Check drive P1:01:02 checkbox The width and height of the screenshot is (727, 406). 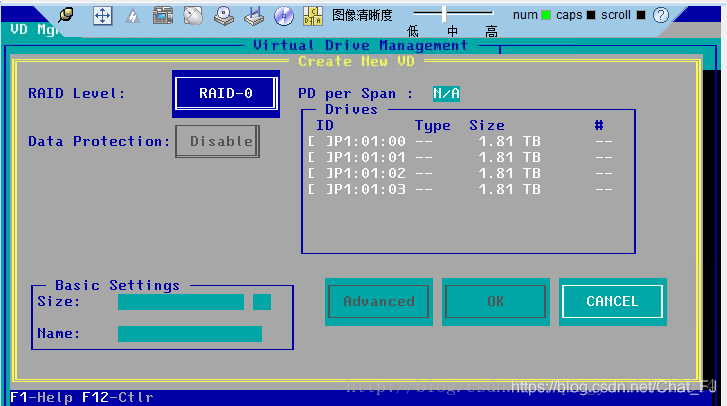(320, 173)
